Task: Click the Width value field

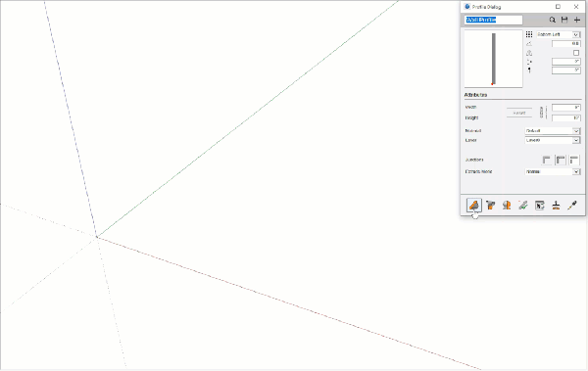Action: click(566, 108)
